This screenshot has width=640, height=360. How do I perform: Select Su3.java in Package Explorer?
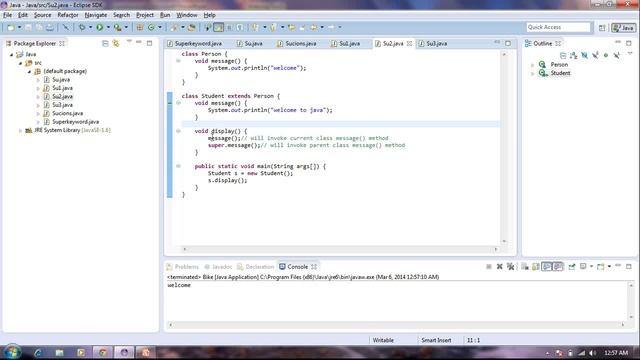click(x=62, y=105)
